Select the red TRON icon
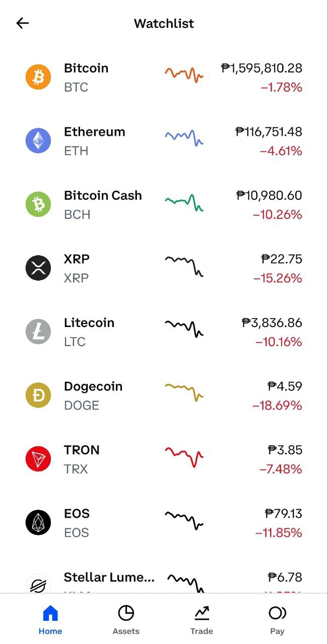Image resolution: width=328 pixels, height=644 pixels. pos(38,459)
